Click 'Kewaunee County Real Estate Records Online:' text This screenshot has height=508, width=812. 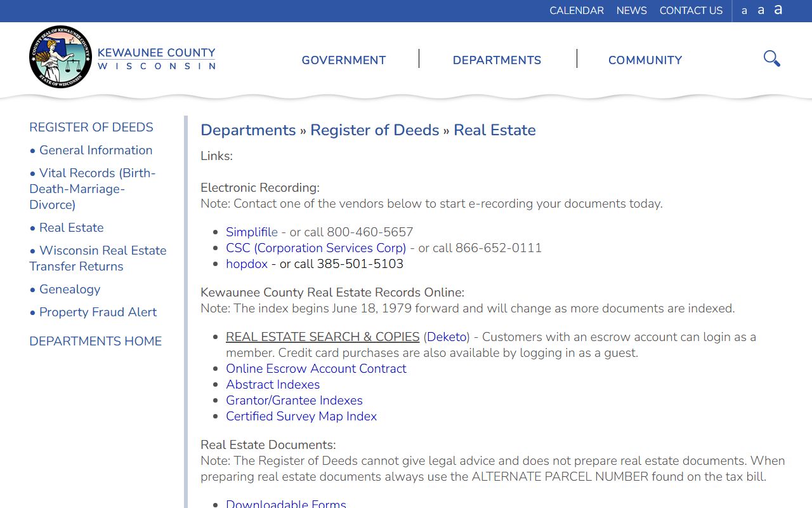[332, 292]
